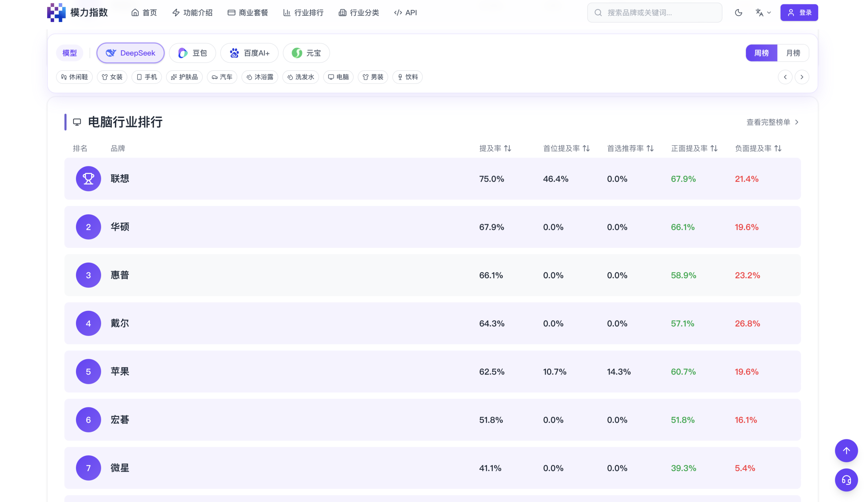
Task: Open the 行业排行 navigation item
Action: 303,13
